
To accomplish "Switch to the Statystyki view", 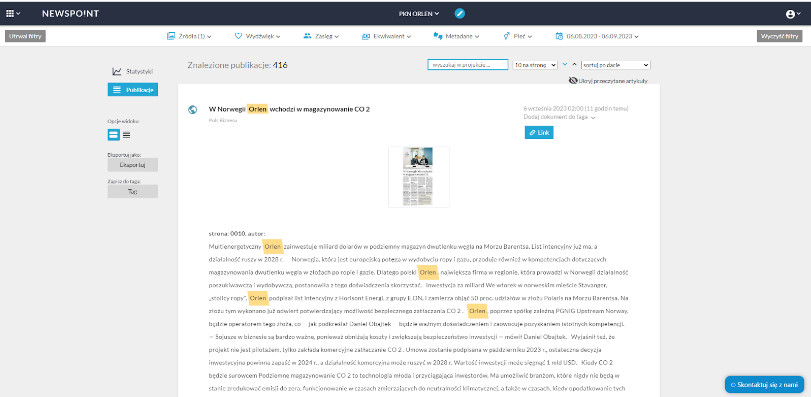I will click(x=133, y=71).
